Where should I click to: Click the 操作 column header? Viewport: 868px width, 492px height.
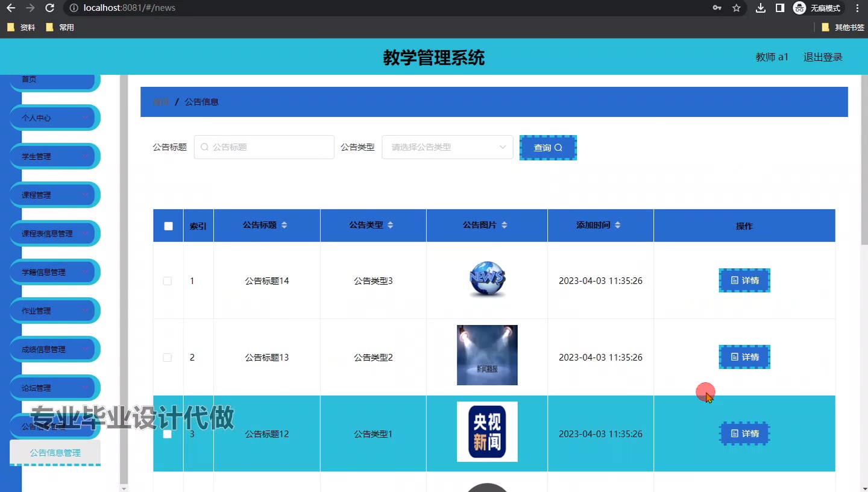(744, 226)
